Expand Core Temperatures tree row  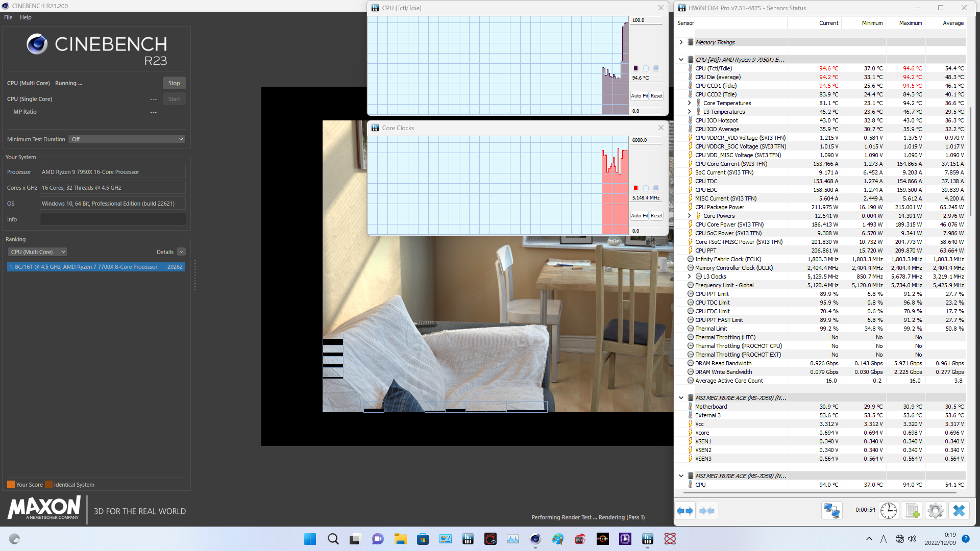click(689, 103)
